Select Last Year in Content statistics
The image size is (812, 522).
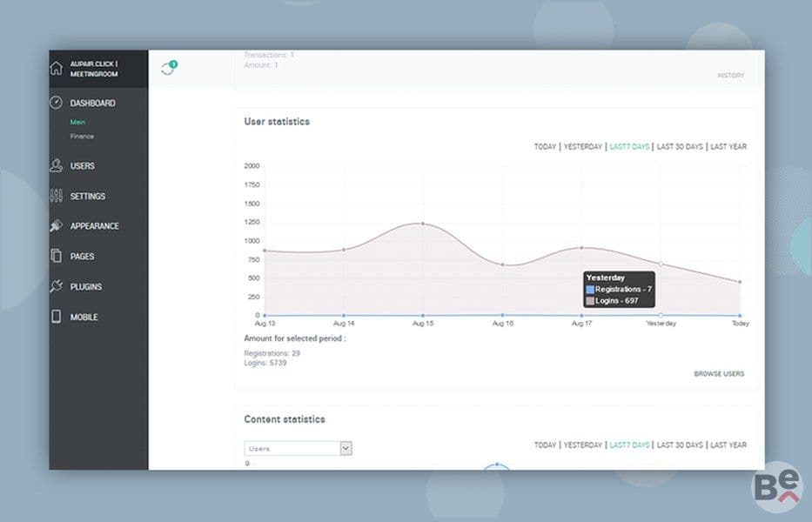[728, 445]
